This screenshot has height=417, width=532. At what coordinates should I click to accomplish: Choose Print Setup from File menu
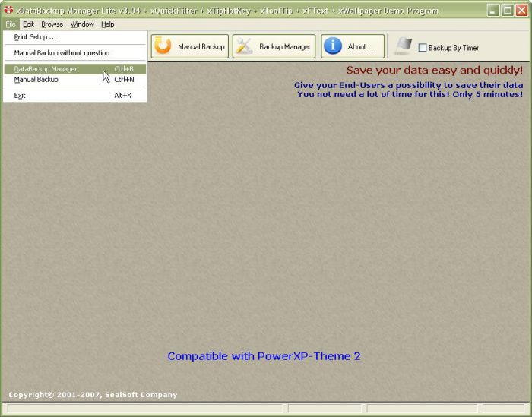click(75, 37)
